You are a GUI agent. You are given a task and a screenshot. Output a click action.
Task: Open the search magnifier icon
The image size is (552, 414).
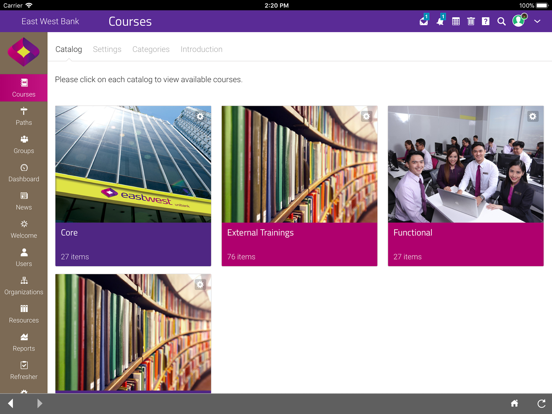point(501,21)
